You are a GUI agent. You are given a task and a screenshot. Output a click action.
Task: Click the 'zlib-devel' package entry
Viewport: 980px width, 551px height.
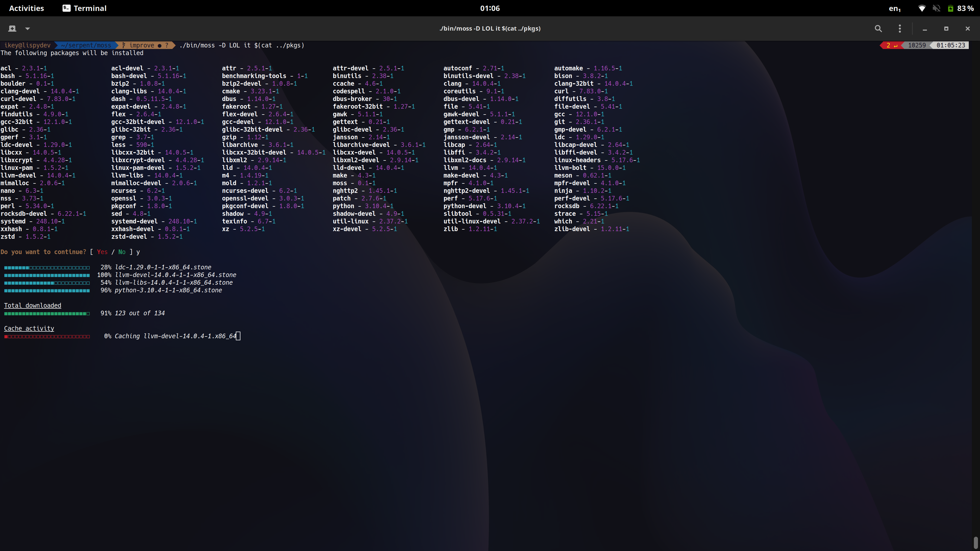click(x=592, y=229)
